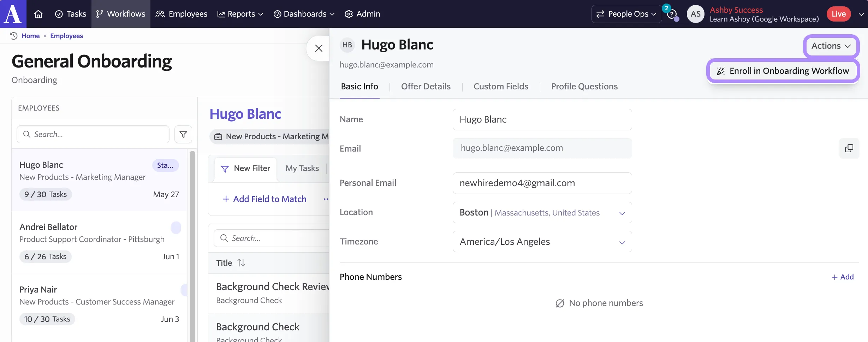Go to the Home icon in navbar
Screen dimensions: 868x342
pos(38,14)
